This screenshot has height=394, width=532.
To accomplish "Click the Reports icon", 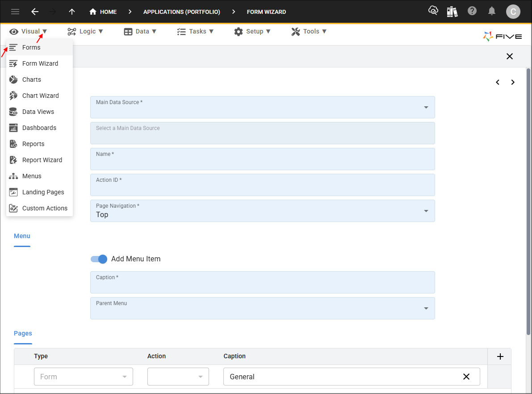I will coord(13,144).
